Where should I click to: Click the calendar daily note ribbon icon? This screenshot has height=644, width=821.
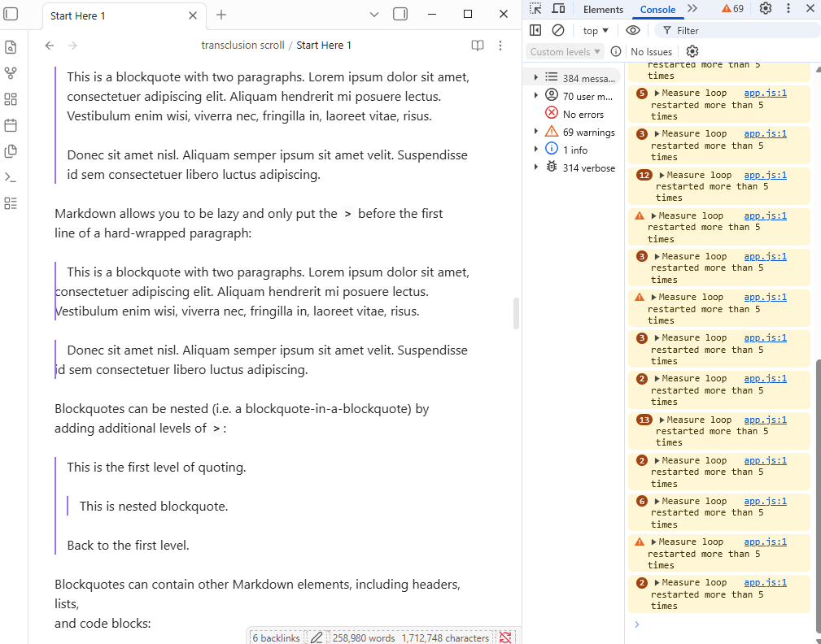tap(11, 125)
